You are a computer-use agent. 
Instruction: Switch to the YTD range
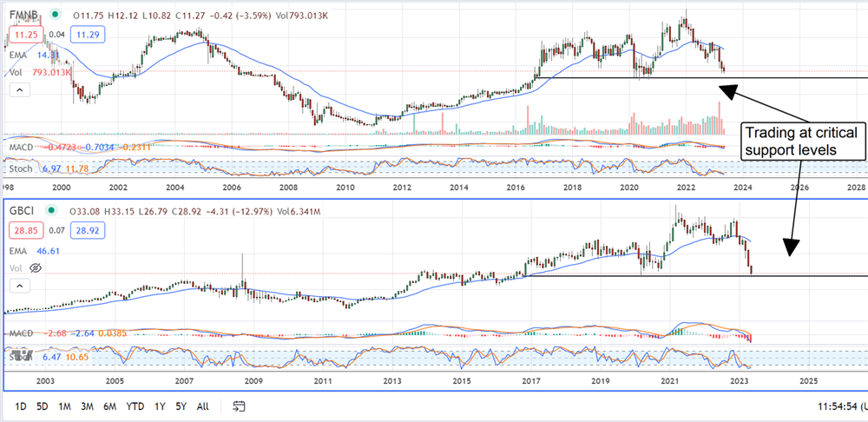click(134, 406)
